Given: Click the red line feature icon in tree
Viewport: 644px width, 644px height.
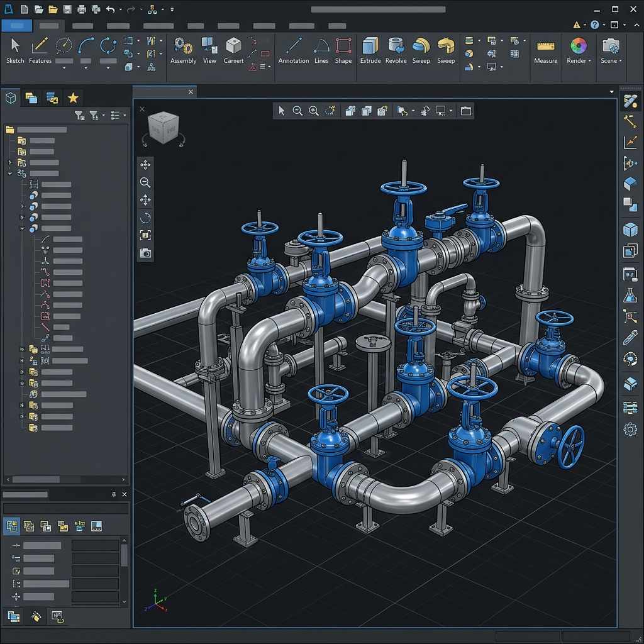Looking at the screenshot, I should pyautogui.click(x=45, y=327).
